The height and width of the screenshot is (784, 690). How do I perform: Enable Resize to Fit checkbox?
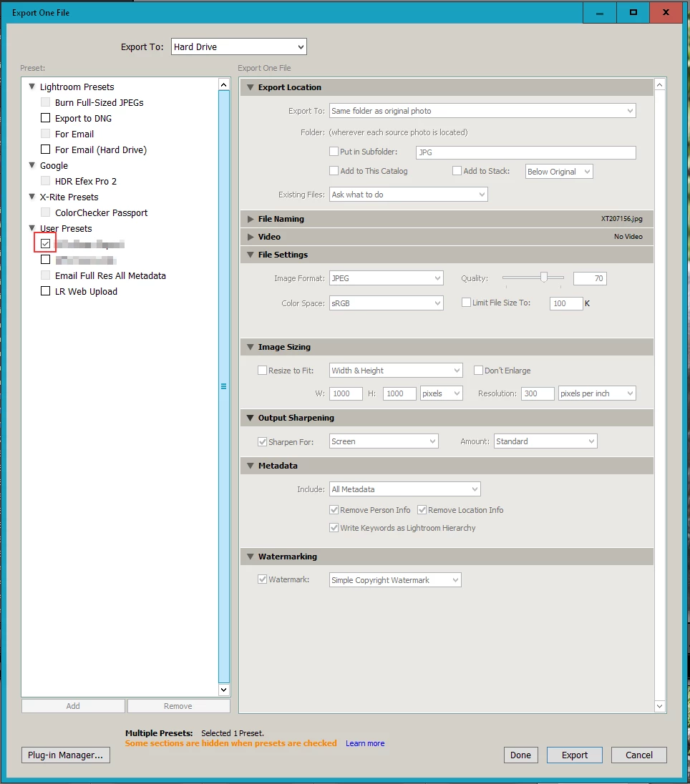tap(262, 370)
